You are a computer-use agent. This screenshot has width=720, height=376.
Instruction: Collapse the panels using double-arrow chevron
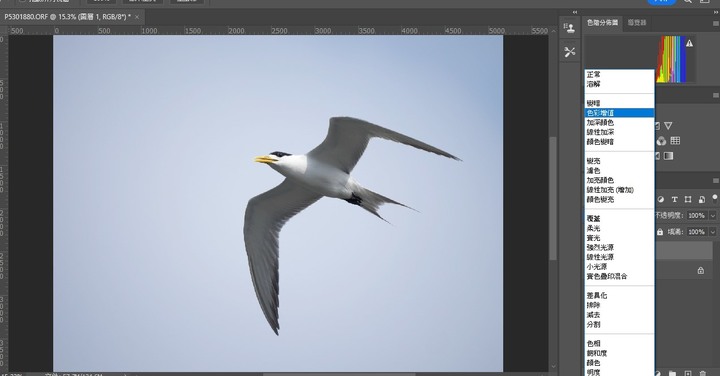click(574, 12)
